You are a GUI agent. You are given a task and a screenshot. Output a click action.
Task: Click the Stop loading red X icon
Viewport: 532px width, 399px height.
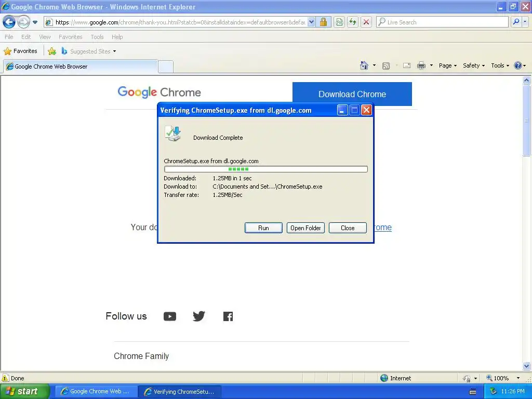[x=366, y=22]
